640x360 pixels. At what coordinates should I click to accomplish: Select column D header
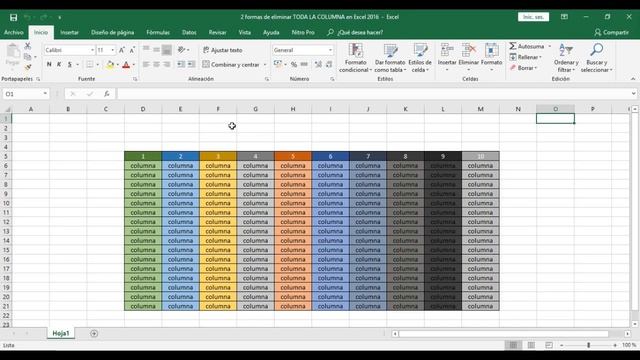pyautogui.click(x=143, y=109)
